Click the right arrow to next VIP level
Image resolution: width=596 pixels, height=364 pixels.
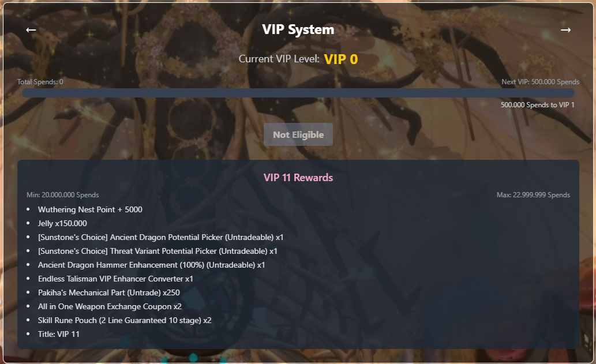pyautogui.click(x=565, y=29)
